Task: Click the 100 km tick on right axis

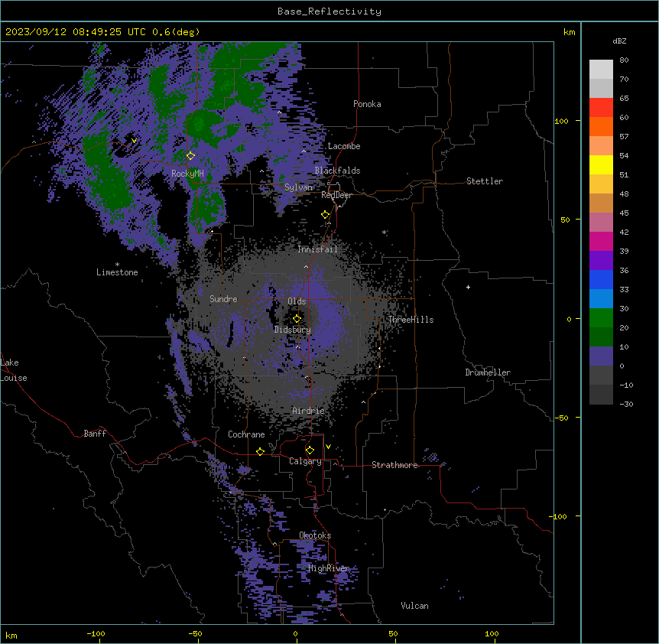Action: pyautogui.click(x=561, y=121)
